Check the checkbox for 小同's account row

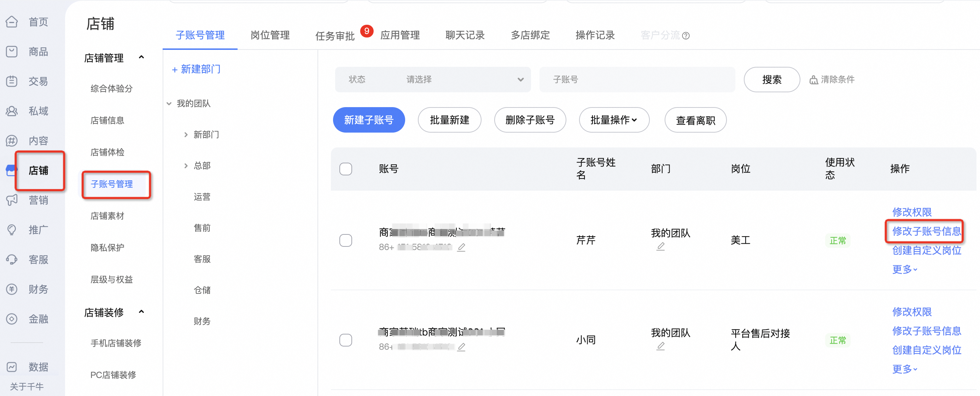point(345,340)
